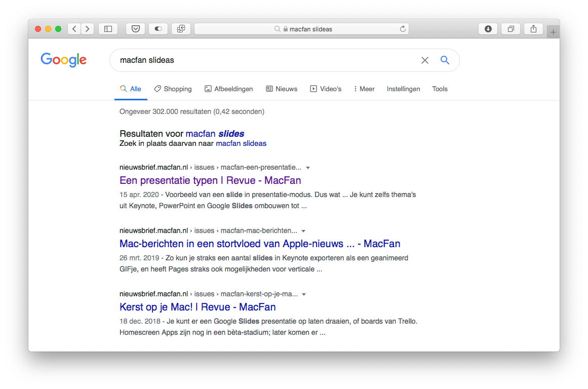
Task: Open the translate extension icon in toolbar
Action: pyautogui.click(x=181, y=29)
